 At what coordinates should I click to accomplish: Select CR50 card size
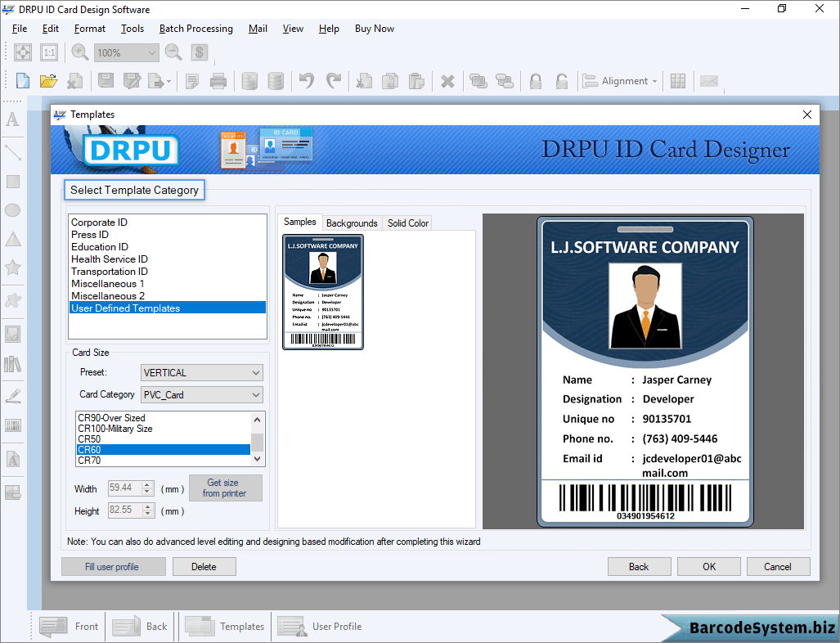[164, 438]
